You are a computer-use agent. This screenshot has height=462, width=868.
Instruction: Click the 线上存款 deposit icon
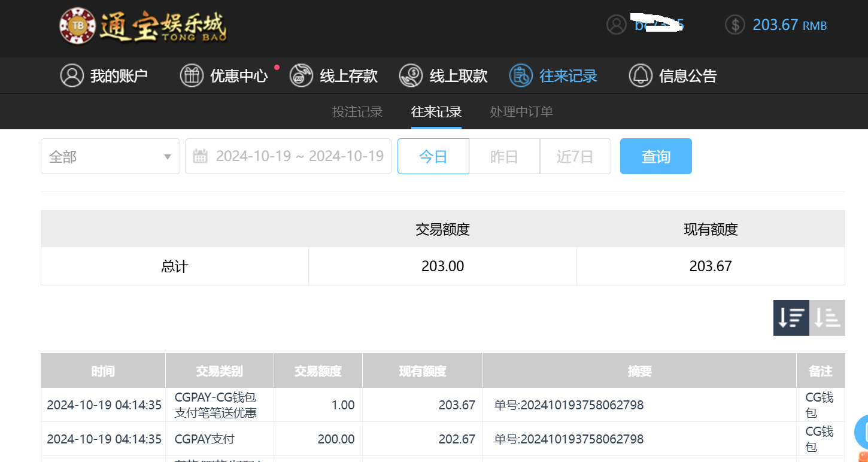(301, 76)
